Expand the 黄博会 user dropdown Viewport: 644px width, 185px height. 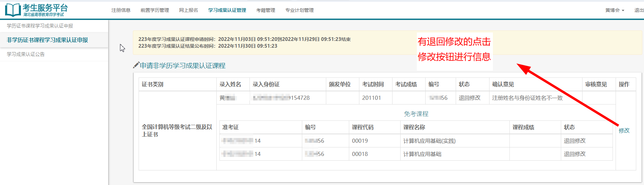614,10
